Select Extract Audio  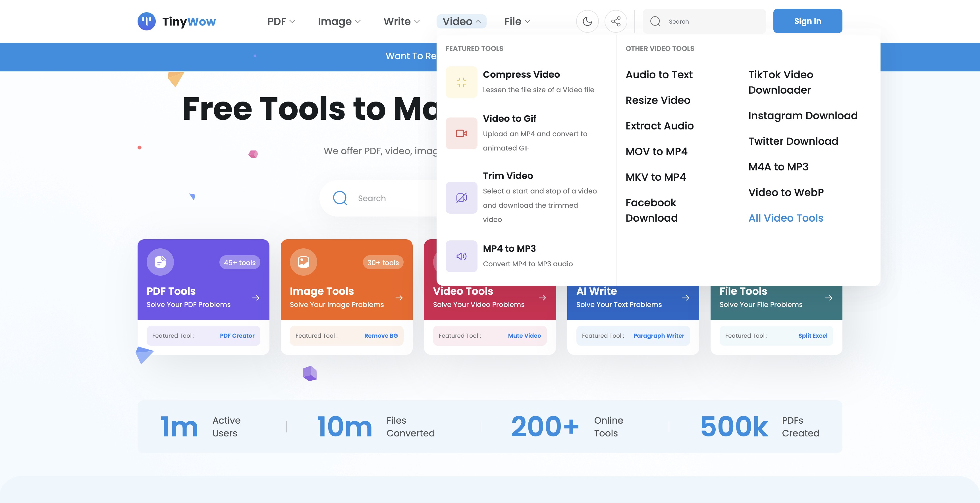pyautogui.click(x=659, y=126)
